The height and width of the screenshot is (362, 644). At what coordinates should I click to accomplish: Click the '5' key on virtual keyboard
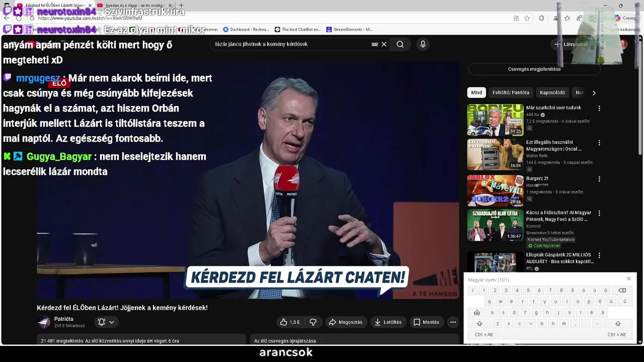coord(528,291)
